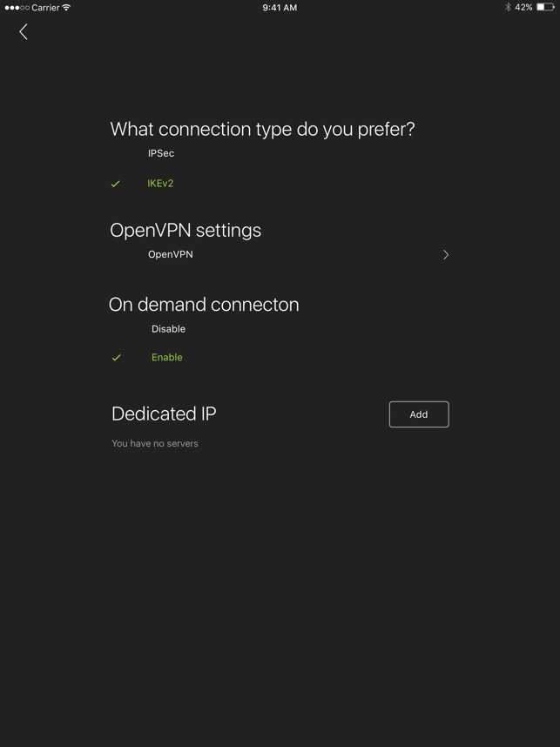Tap the battery icon in status bar
The height and width of the screenshot is (747, 560).
(x=545, y=7)
